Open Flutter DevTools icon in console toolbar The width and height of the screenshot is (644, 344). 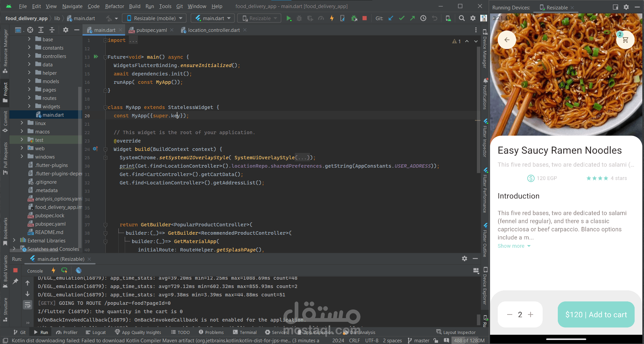tap(78, 271)
